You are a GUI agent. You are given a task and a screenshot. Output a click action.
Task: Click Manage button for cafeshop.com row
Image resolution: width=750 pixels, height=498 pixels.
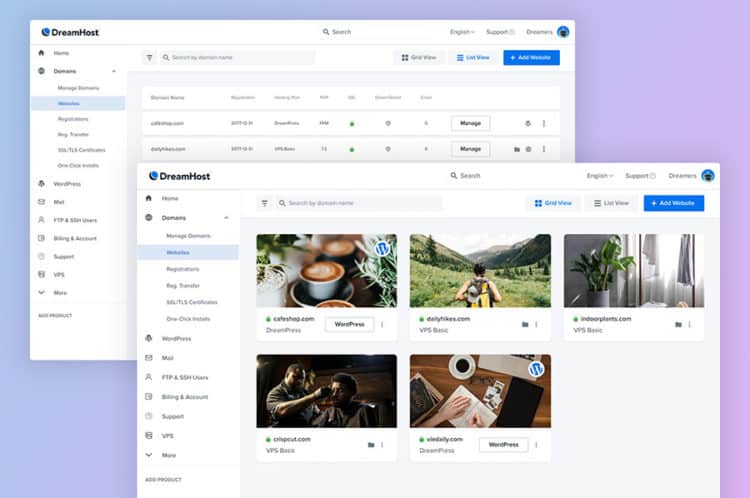(x=470, y=123)
